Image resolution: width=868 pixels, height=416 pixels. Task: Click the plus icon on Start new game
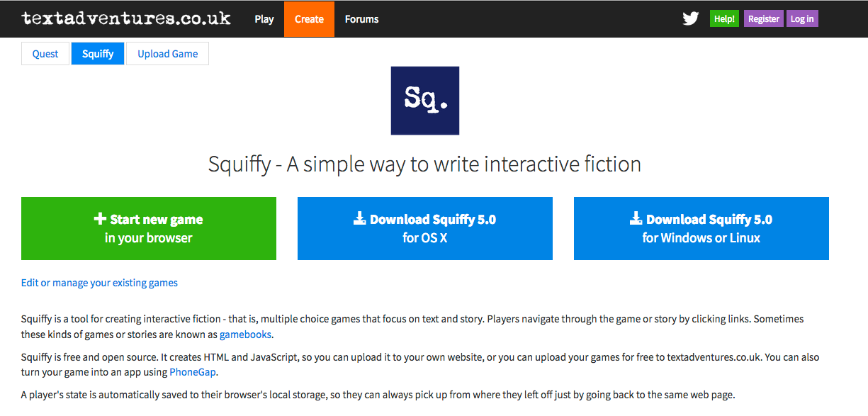(100, 219)
